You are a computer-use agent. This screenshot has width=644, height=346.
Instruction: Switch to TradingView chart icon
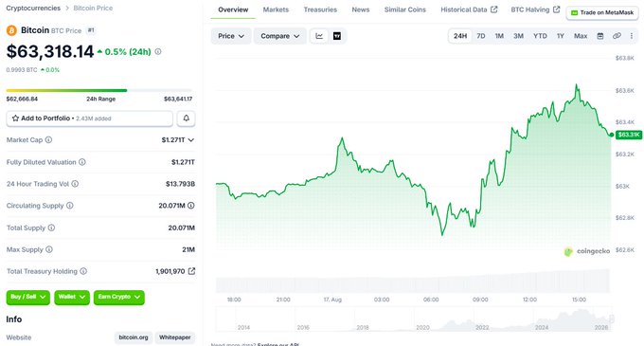click(x=337, y=36)
